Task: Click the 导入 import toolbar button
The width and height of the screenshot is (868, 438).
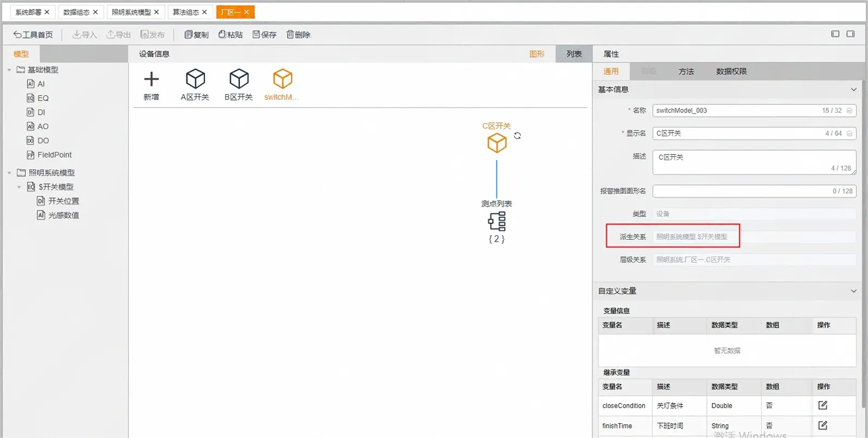Action: point(85,34)
